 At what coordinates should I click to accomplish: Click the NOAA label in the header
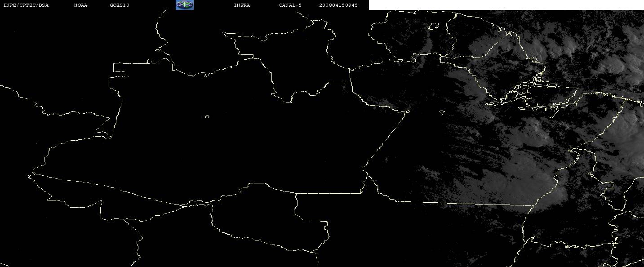point(80,5)
